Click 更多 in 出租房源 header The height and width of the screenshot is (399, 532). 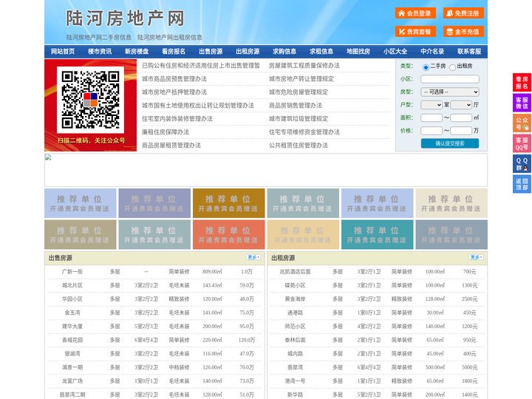476,258
